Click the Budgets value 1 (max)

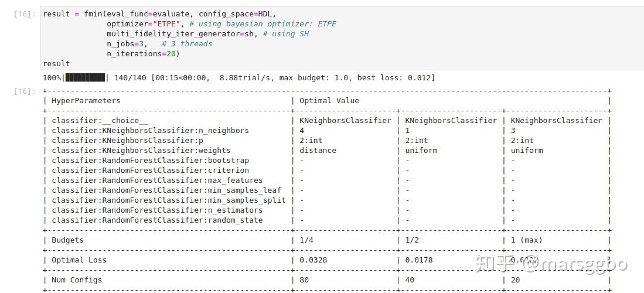click(527, 240)
